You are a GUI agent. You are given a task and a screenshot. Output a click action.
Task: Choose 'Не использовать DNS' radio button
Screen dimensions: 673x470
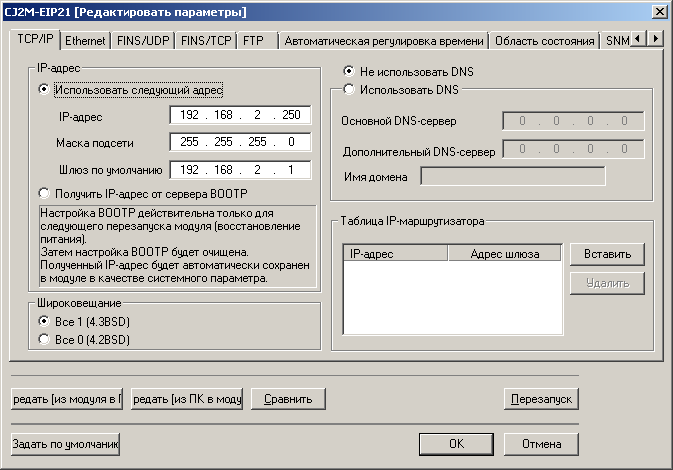348,72
